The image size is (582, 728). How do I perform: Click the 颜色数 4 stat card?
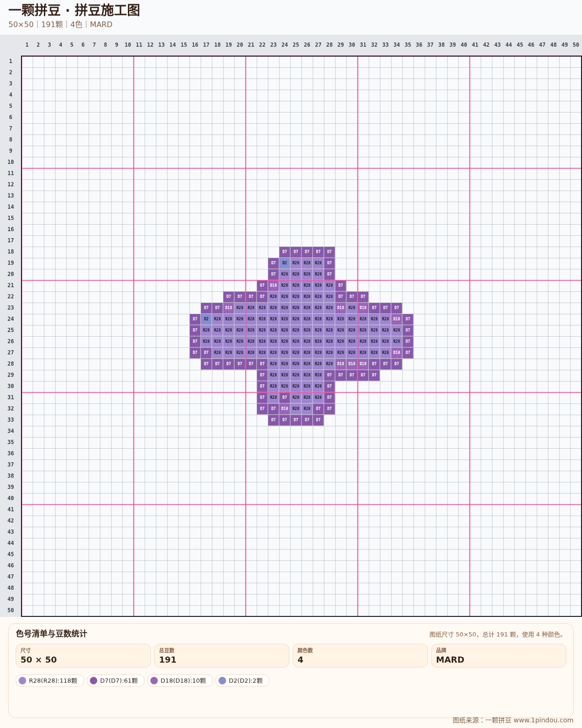360,656
